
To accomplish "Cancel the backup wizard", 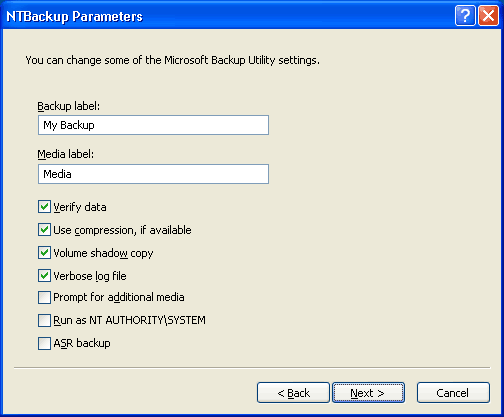I will pos(453,393).
